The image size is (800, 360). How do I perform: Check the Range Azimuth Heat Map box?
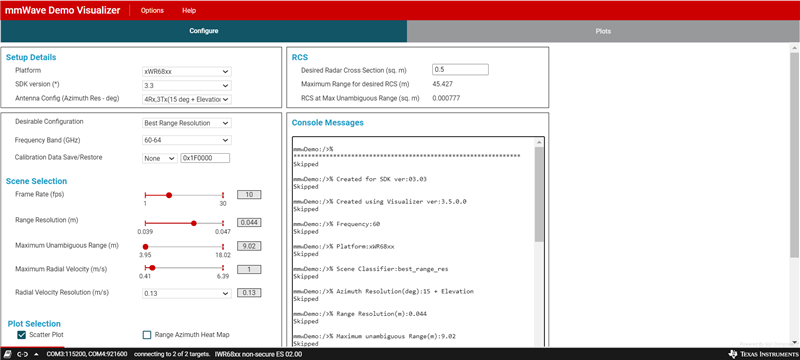(147, 335)
